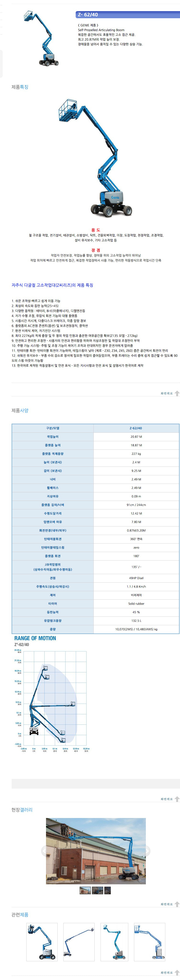Click the Solid rubber tire value
The width and height of the screenshot is (180, 980).
[x=136, y=604]
